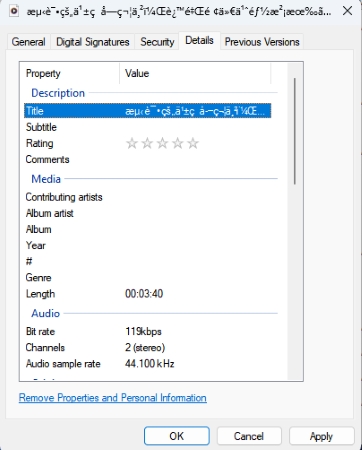Select the Audio sample rate label
Screen dimensions: 362x450
[63, 363]
